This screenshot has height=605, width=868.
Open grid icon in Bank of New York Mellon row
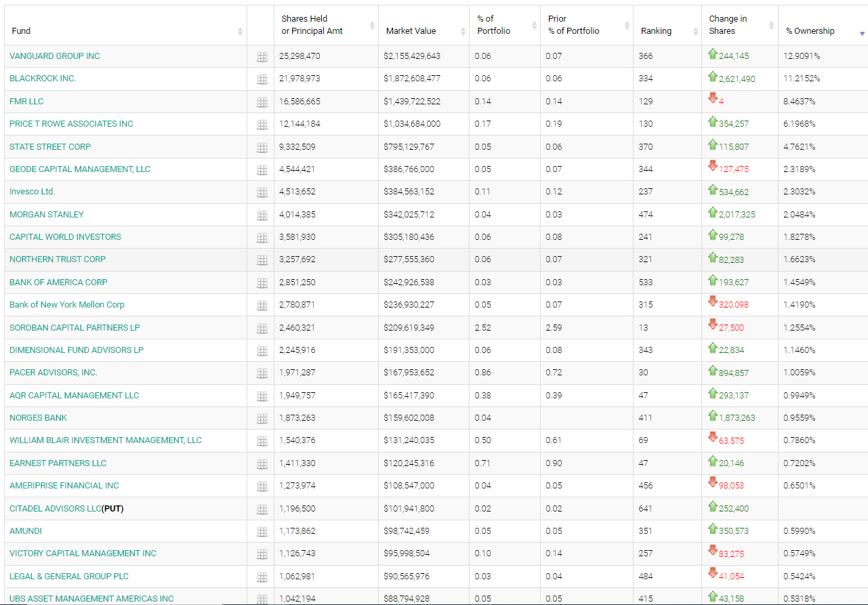262,306
